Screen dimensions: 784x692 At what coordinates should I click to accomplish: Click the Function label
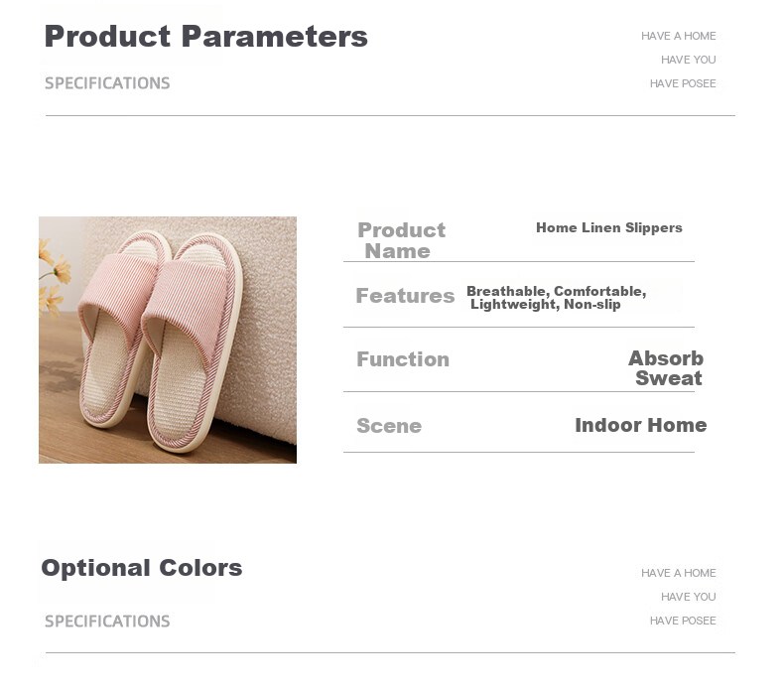point(403,359)
